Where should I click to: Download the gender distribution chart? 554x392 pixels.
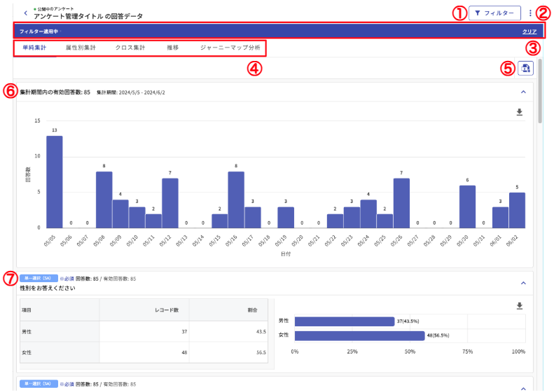pos(519,306)
